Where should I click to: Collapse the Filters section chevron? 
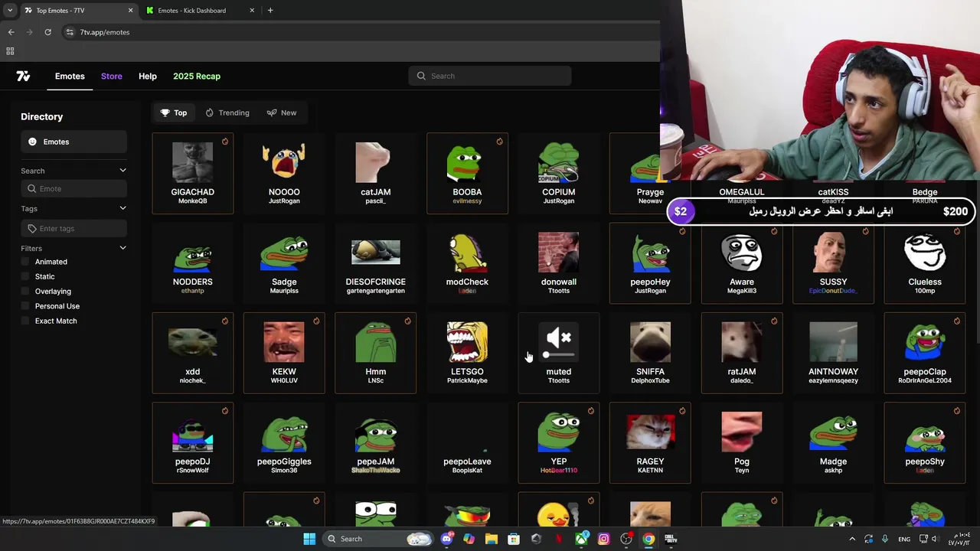(122, 248)
